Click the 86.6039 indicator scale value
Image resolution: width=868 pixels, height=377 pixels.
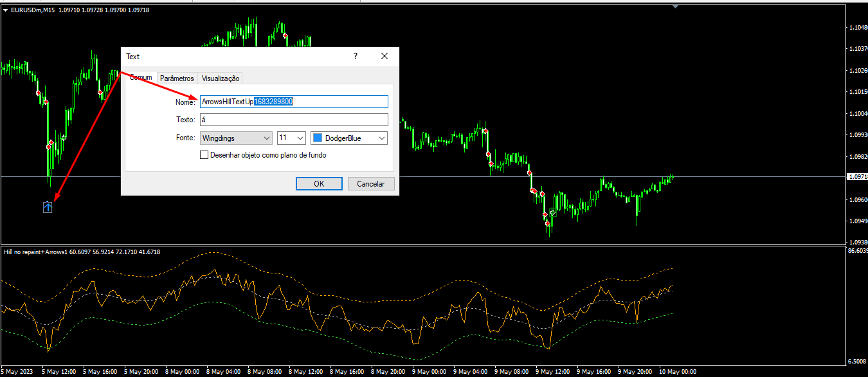858,251
